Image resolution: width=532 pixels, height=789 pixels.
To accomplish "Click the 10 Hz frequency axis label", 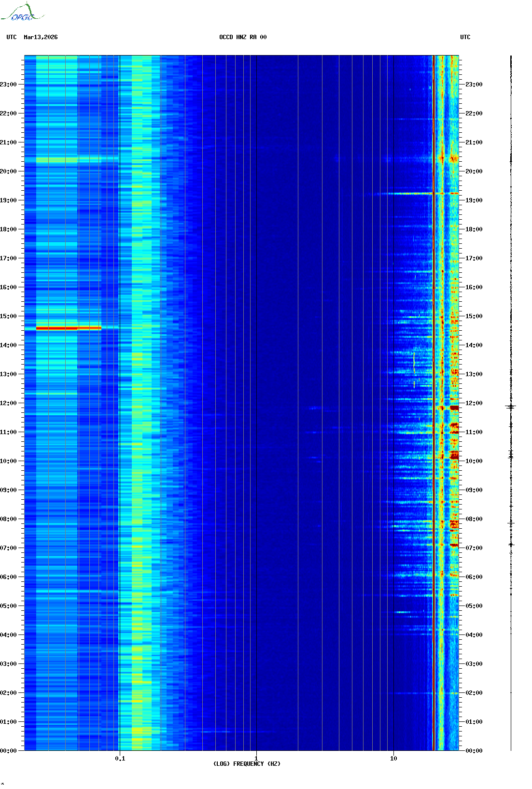I will click(x=393, y=759).
